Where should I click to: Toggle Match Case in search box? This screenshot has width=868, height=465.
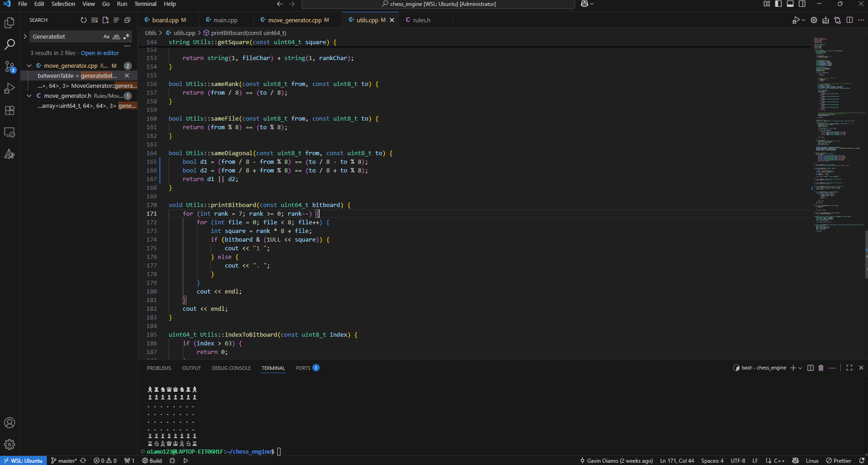pyautogui.click(x=106, y=36)
